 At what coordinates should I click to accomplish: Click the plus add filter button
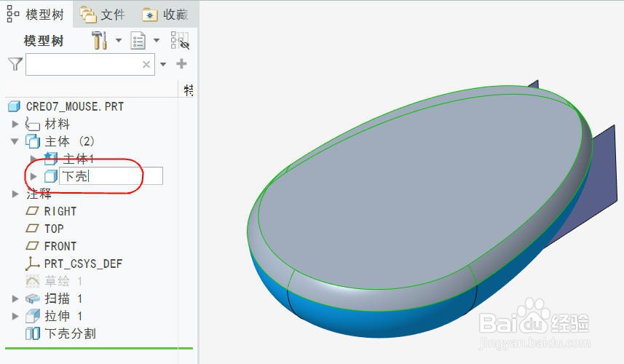(181, 63)
